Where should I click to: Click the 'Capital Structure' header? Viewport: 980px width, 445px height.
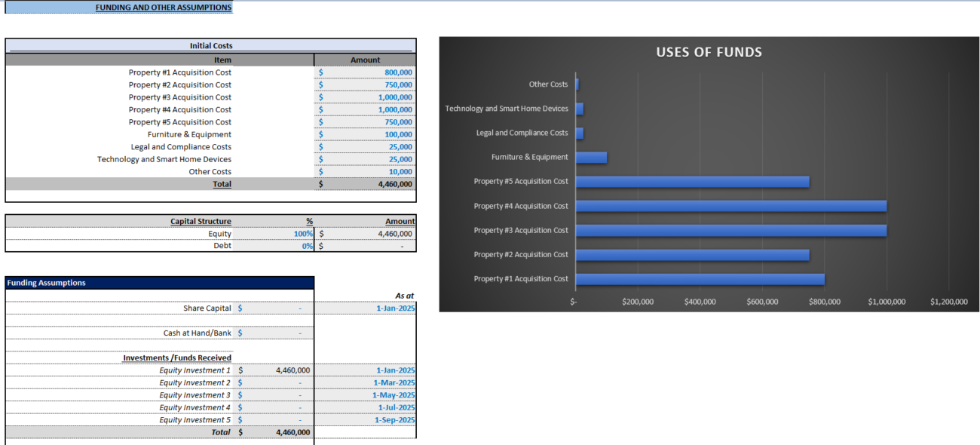tap(201, 221)
